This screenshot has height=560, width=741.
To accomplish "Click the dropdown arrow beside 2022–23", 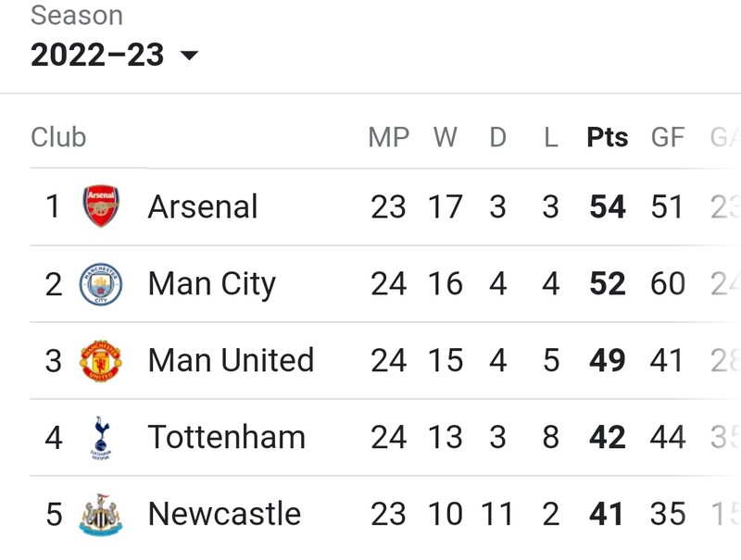I will pos(190,56).
